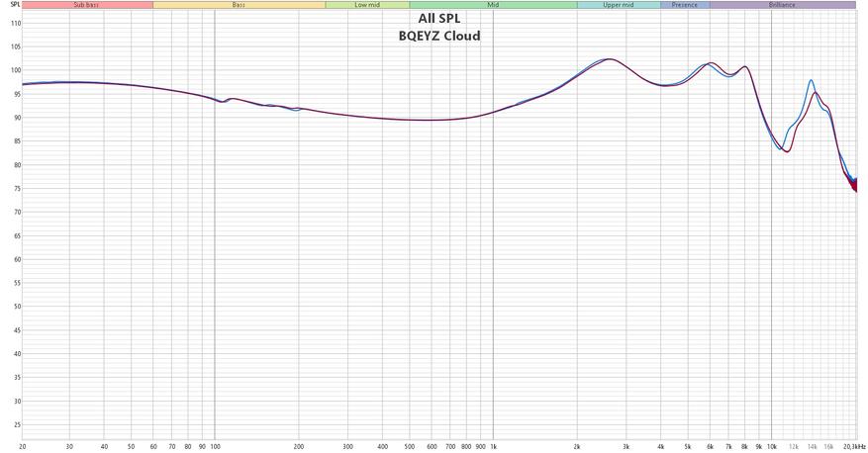Click the blue curve's peak near 14k

click(x=811, y=80)
